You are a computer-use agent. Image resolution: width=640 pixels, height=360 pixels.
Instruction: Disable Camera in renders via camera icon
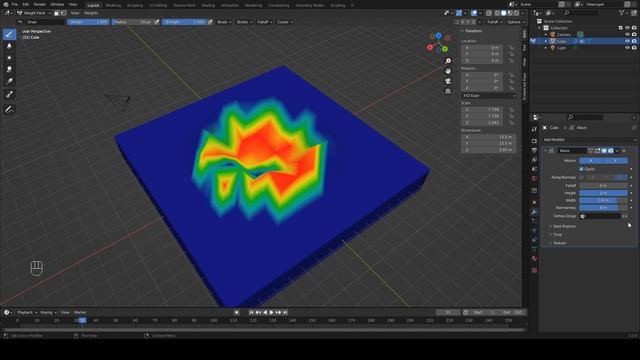coord(634,34)
